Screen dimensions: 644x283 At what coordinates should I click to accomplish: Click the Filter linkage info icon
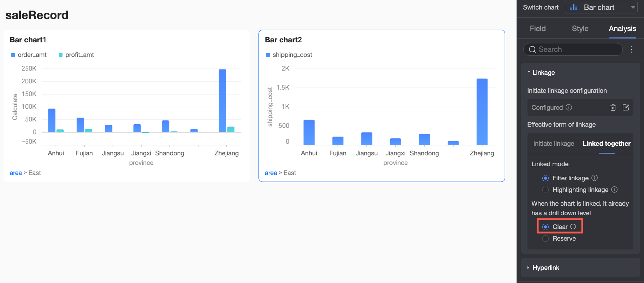click(595, 178)
